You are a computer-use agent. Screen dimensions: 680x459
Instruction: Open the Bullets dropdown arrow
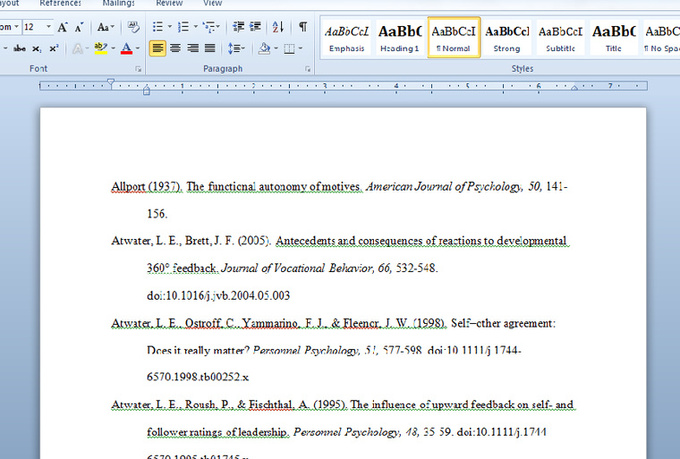(x=170, y=27)
